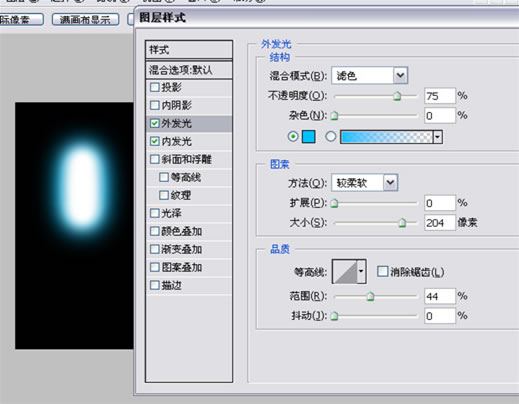Enable the 描边 (Stroke) checkbox

[155, 285]
